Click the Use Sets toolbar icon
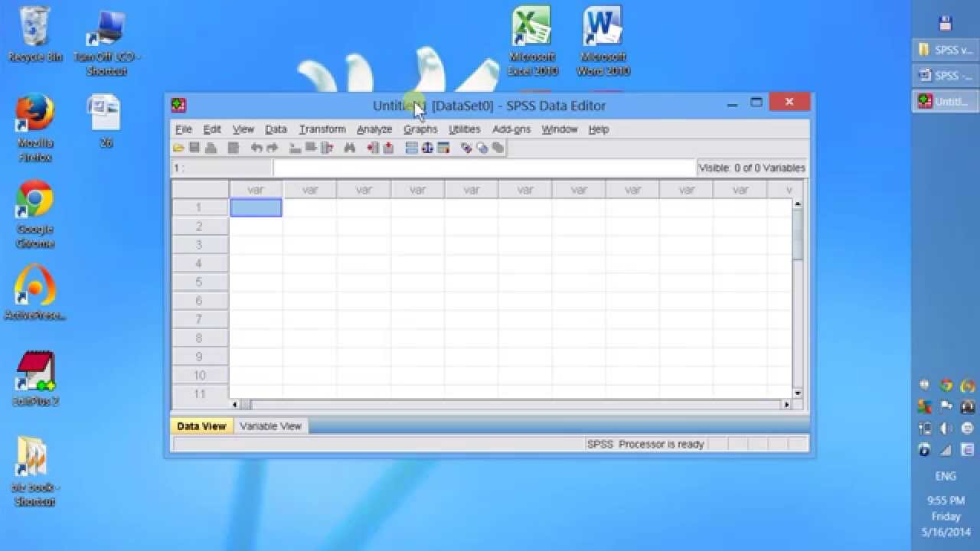 pyautogui.click(x=482, y=148)
